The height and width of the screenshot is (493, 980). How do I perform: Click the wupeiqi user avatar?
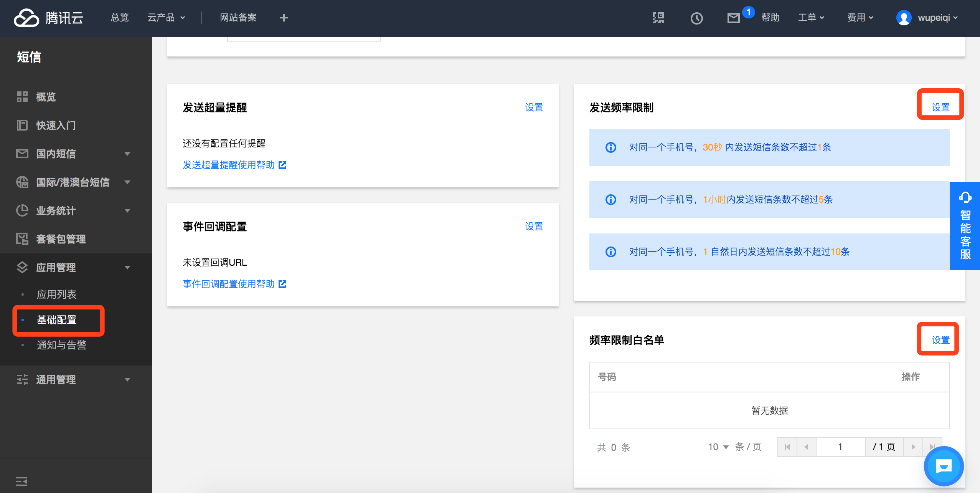(904, 18)
